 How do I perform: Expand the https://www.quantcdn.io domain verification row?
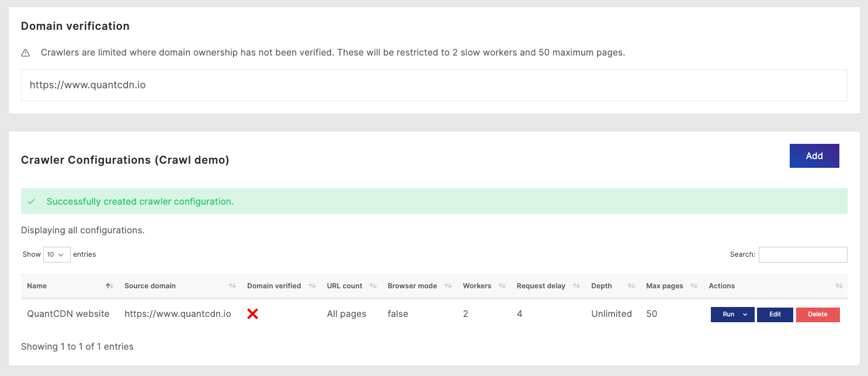[x=434, y=85]
